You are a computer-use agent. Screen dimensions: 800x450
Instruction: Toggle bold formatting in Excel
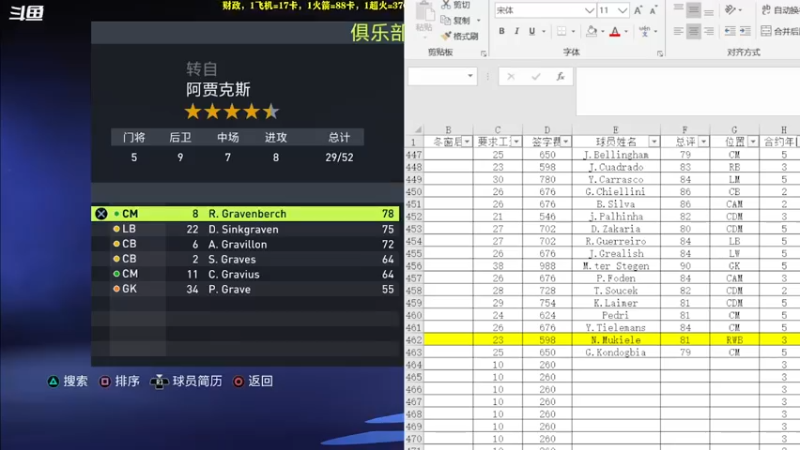click(502, 31)
